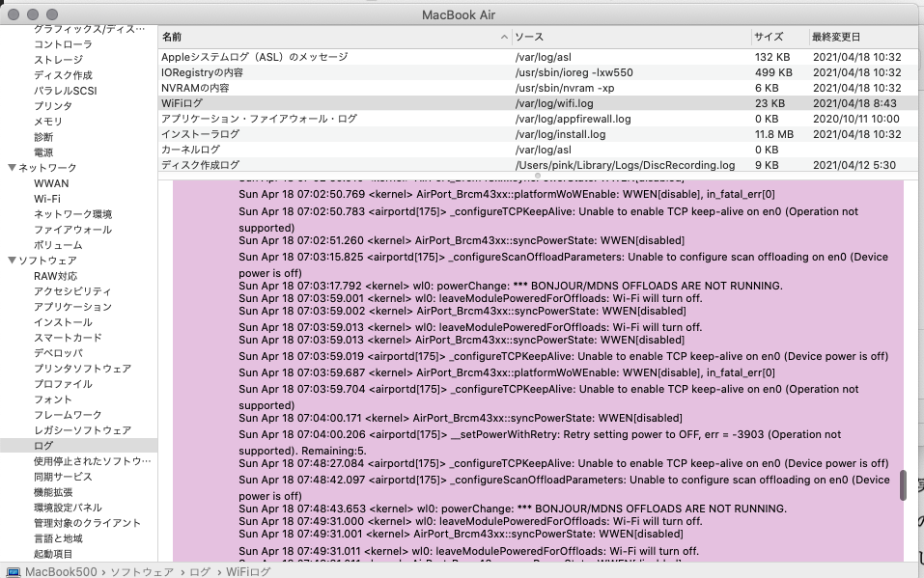Select ログ in the sidebar
Screen dimensions: 924x578
tap(43, 446)
